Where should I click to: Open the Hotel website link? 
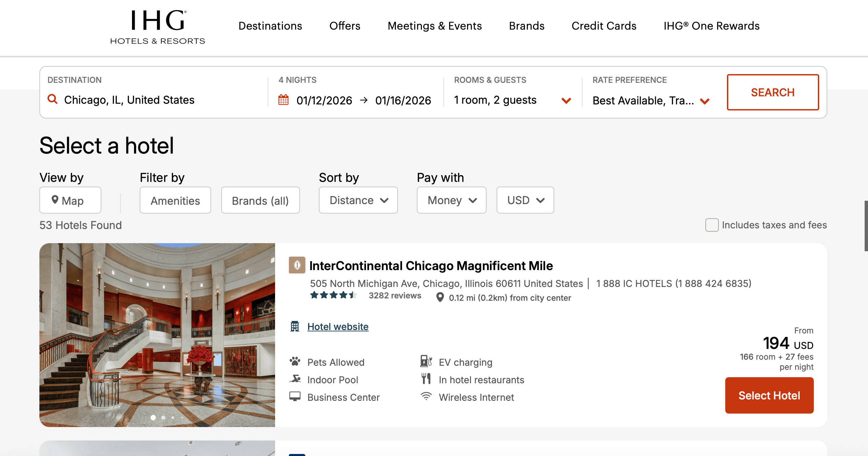pos(338,327)
